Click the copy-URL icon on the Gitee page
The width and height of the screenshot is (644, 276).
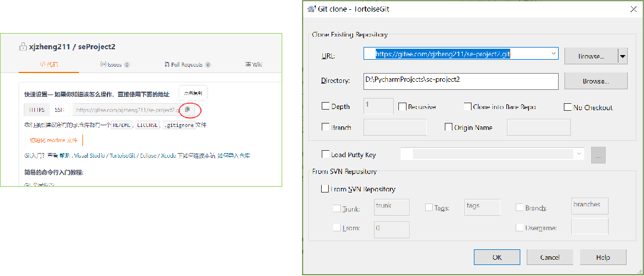pyautogui.click(x=188, y=110)
